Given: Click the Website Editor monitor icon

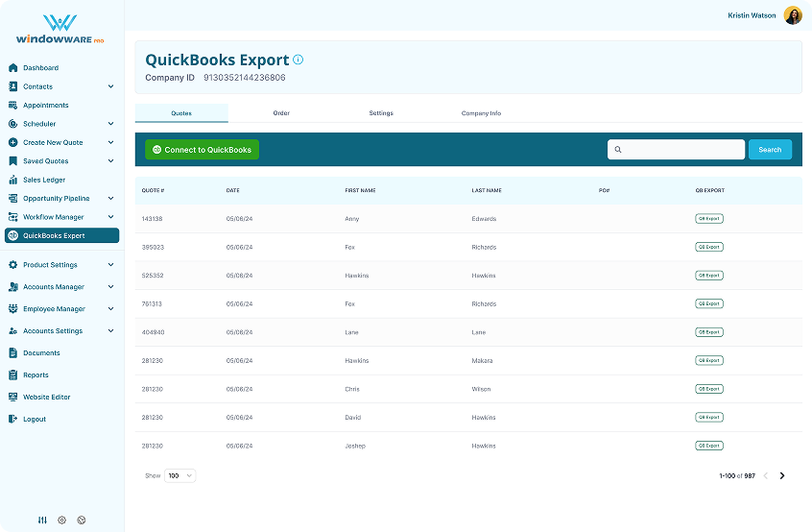Looking at the screenshot, I should (13, 397).
